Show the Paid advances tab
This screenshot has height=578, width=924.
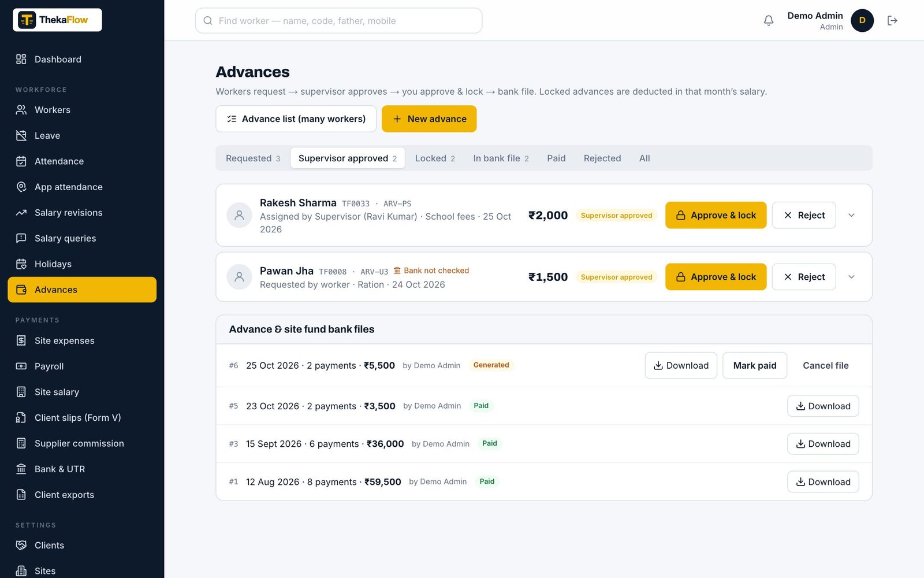pos(556,158)
